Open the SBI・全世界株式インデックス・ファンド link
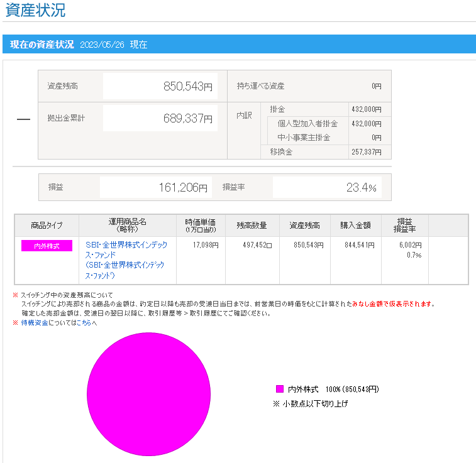The width and height of the screenshot is (476, 463). click(x=126, y=260)
